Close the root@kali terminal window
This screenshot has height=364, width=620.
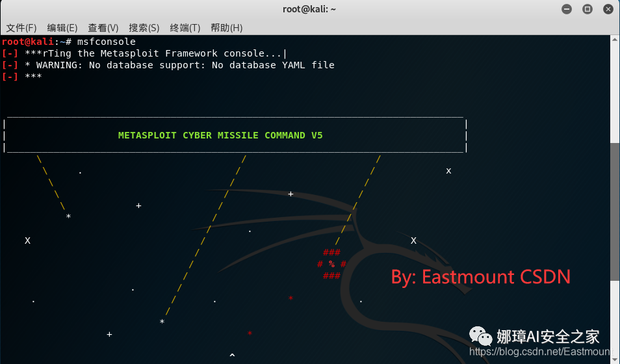tap(608, 9)
